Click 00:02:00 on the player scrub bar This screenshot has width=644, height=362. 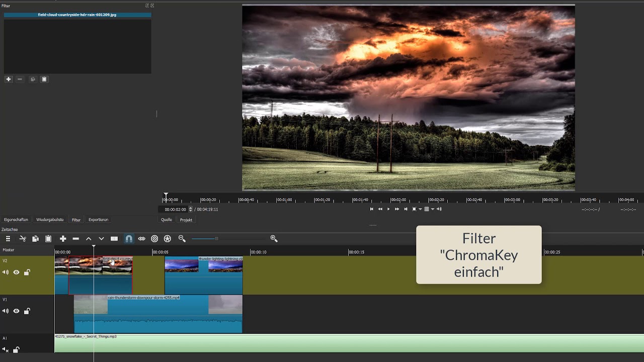(398, 200)
